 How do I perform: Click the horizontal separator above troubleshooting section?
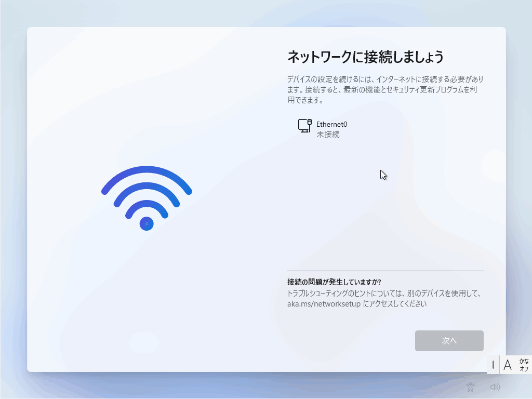coord(385,270)
